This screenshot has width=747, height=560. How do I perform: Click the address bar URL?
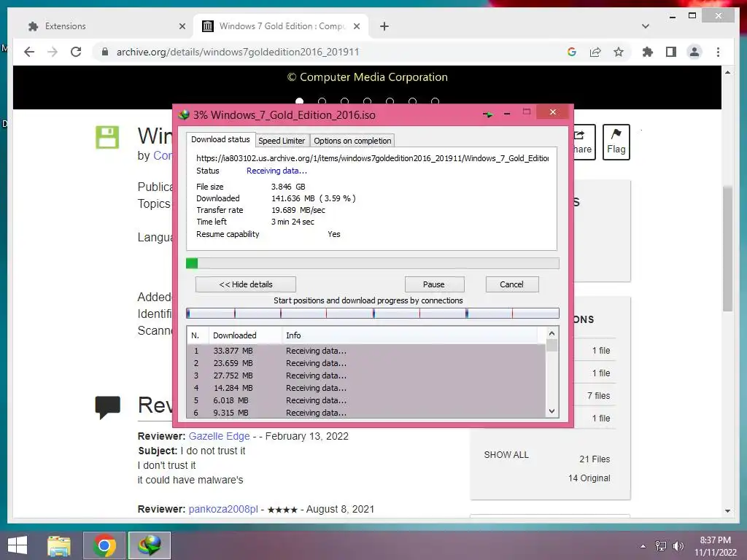click(238, 52)
